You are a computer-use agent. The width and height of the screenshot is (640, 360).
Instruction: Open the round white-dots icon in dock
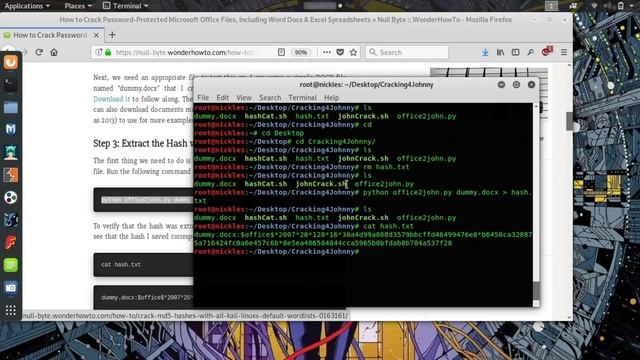(11, 198)
